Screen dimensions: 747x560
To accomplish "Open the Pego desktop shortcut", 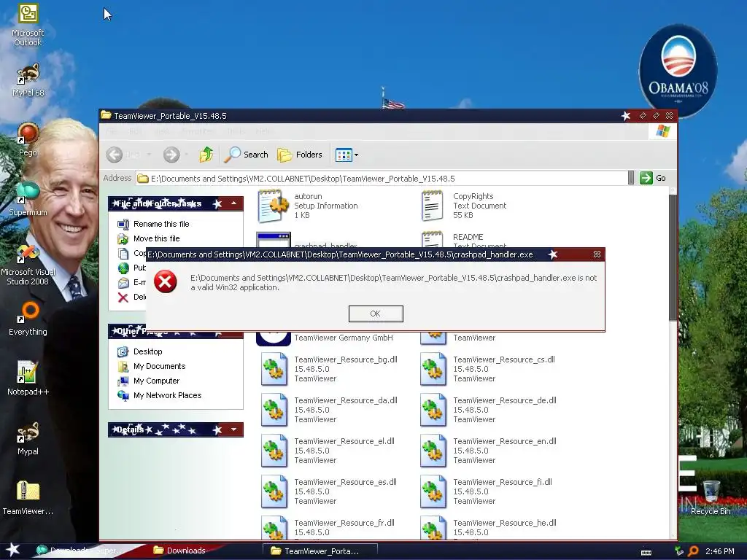I will 28,139.
